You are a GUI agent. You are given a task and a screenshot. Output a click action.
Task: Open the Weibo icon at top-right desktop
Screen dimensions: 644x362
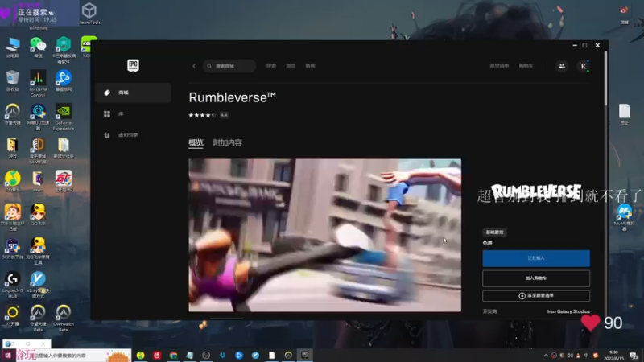click(x=625, y=14)
